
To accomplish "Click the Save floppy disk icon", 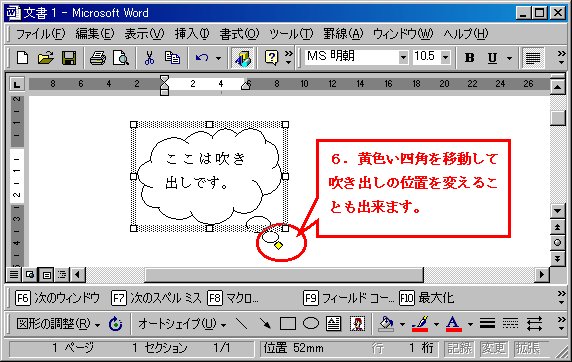I will pos(69,58).
